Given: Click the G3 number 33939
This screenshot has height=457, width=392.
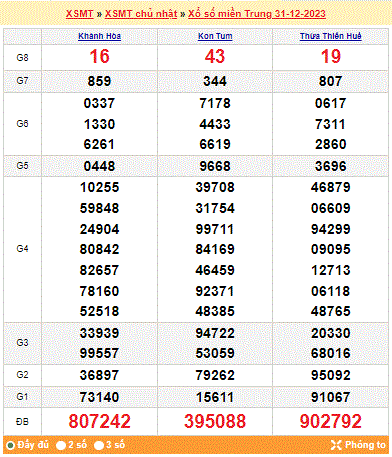Looking at the screenshot, I should point(99,333).
